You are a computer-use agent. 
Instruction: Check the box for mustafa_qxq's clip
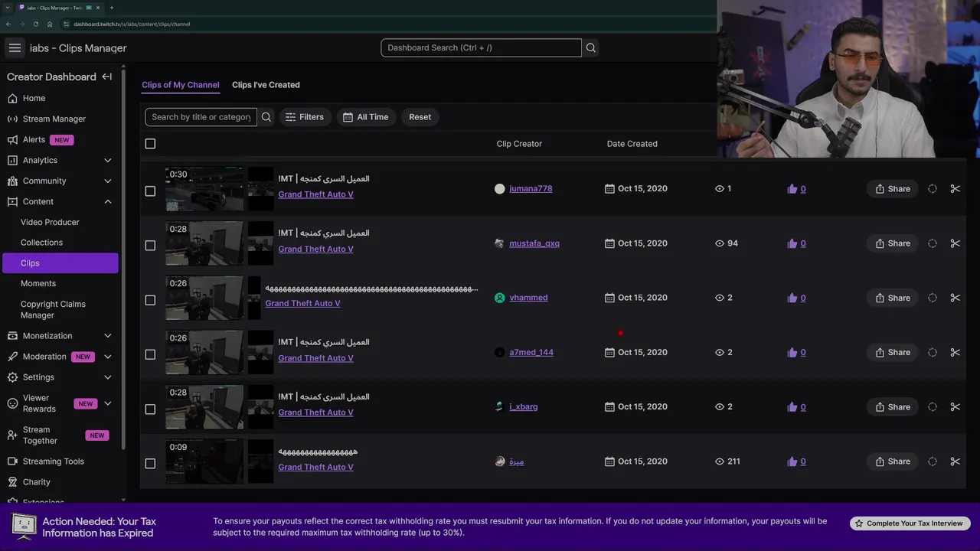150,246
